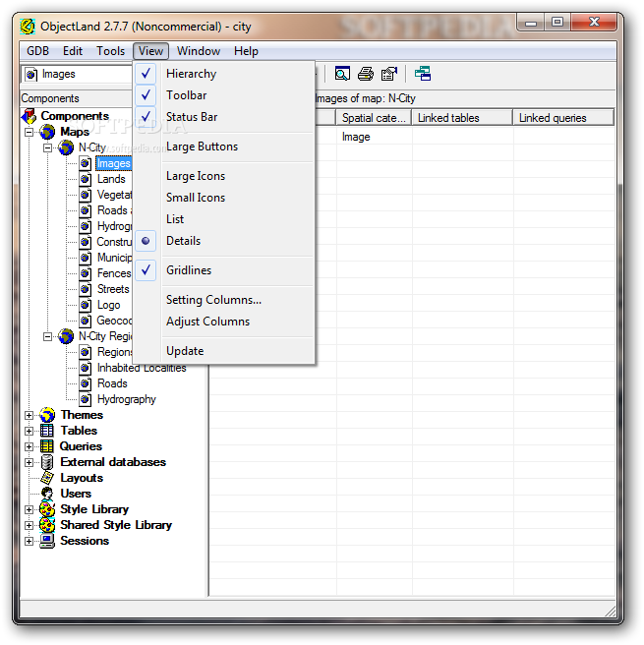Expand the Style Library tree node

point(29,509)
